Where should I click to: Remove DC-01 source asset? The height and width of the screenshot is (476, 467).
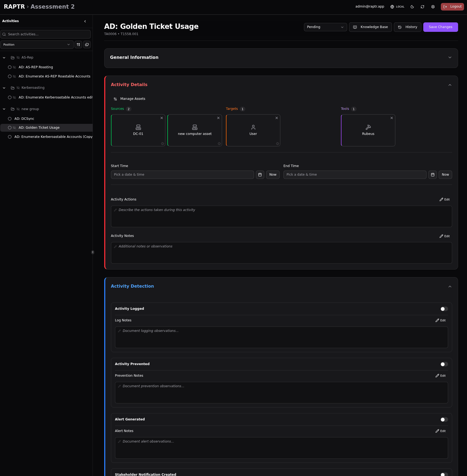(162, 118)
